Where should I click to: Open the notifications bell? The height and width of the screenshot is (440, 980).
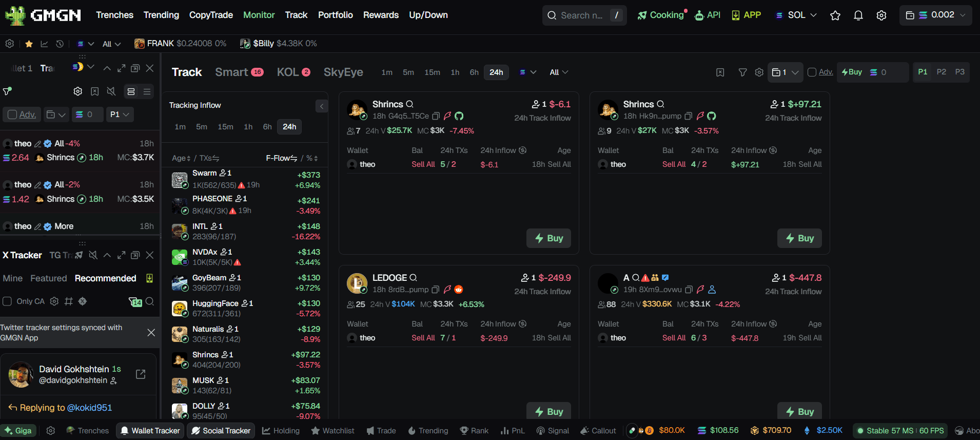tap(858, 15)
